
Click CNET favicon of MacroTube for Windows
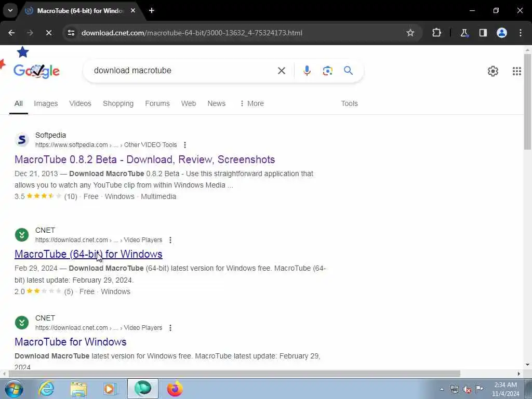(x=22, y=323)
